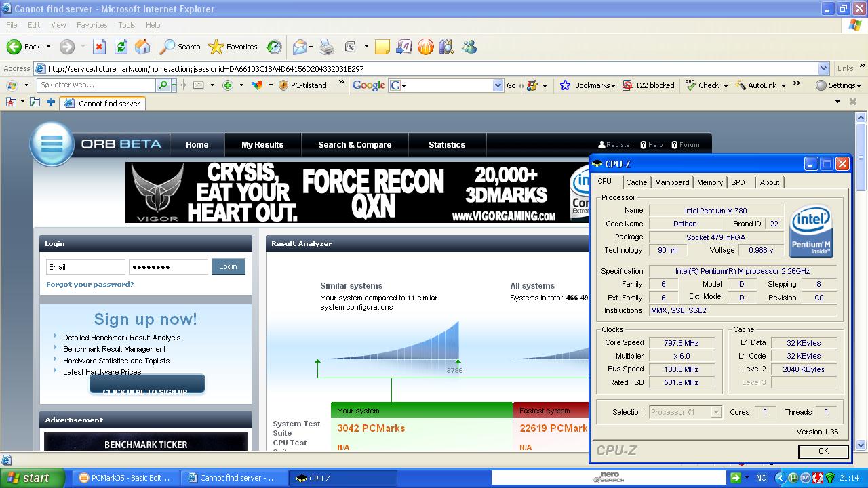Click the AutoLink wand icon
The width and height of the screenshot is (868, 488).
point(740,85)
